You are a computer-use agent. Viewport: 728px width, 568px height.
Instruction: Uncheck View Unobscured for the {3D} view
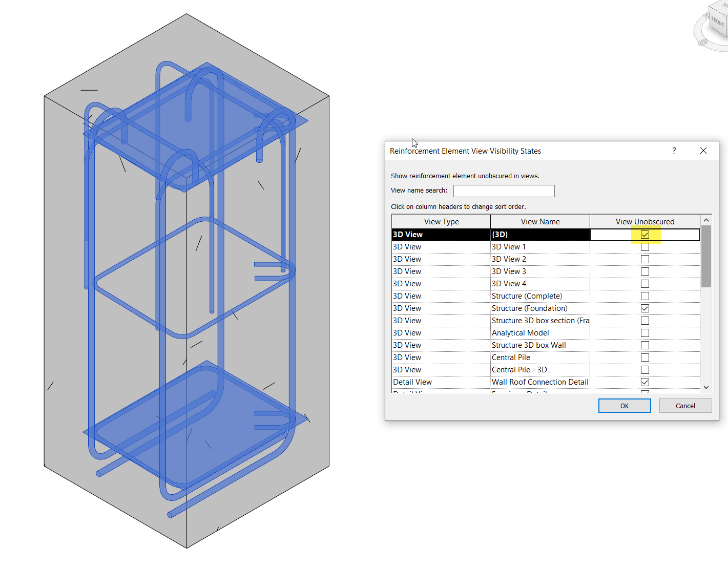pyautogui.click(x=644, y=234)
